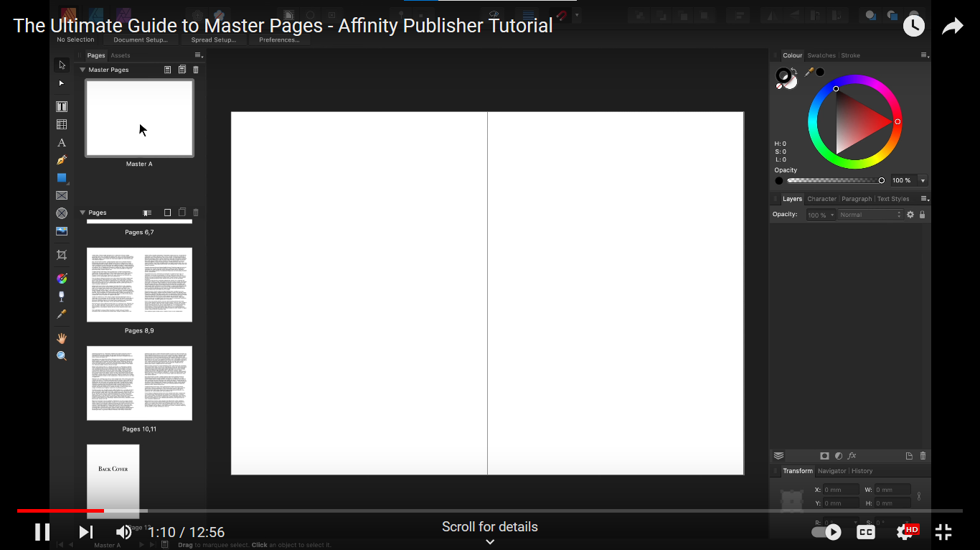Select the Frame Text tool
The image size is (980, 550).
62,106
